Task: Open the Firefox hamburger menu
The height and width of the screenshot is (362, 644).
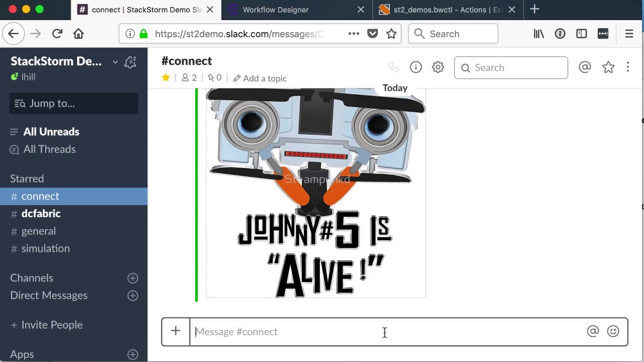Action: coord(629,34)
